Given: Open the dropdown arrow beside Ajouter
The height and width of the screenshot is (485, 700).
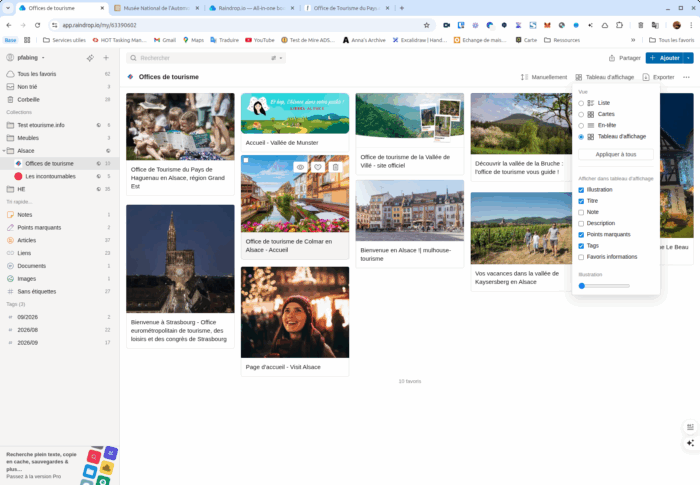Looking at the screenshot, I should pos(688,58).
